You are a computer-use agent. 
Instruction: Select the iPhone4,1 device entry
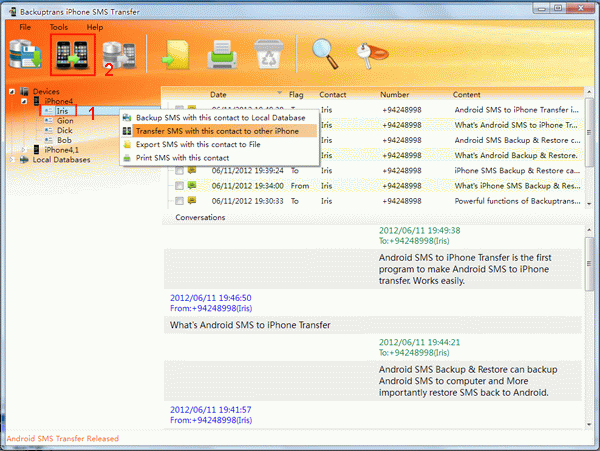click(62, 150)
